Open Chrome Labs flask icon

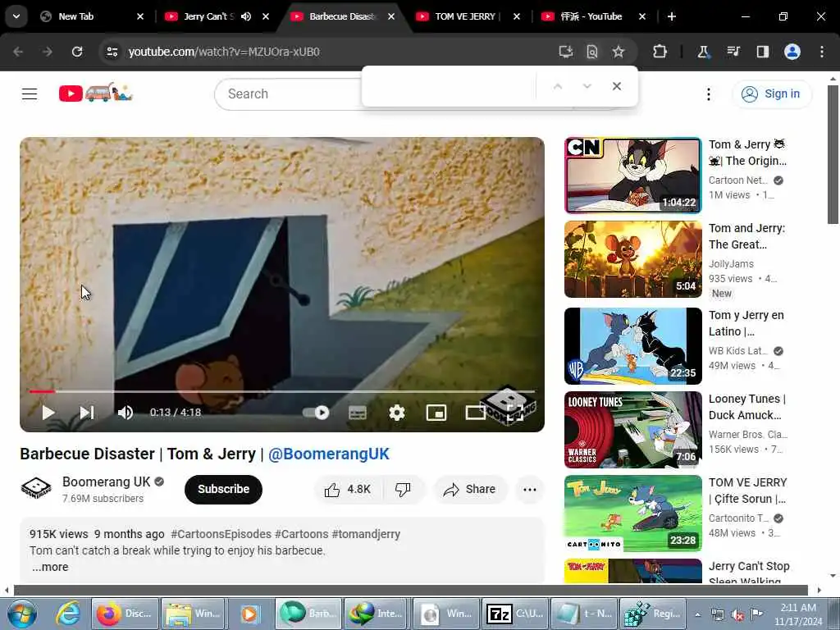(703, 52)
